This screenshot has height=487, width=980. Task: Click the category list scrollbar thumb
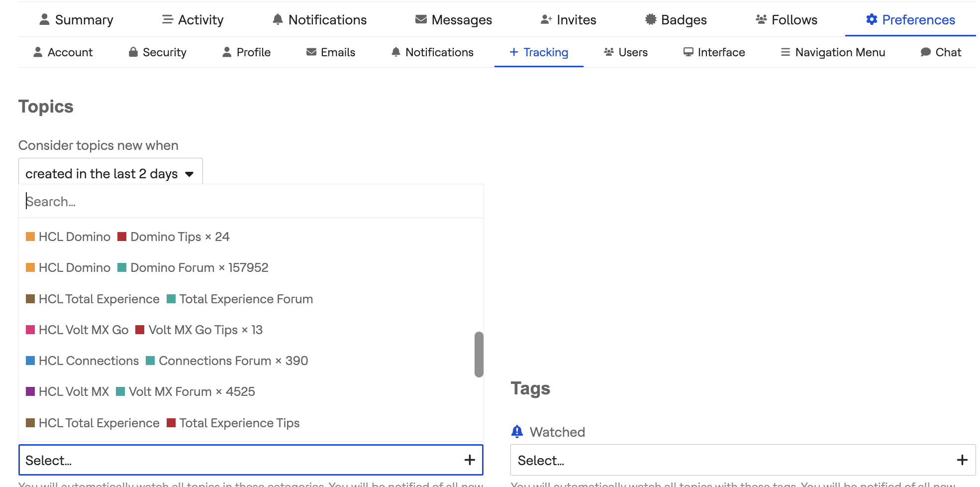(x=479, y=355)
